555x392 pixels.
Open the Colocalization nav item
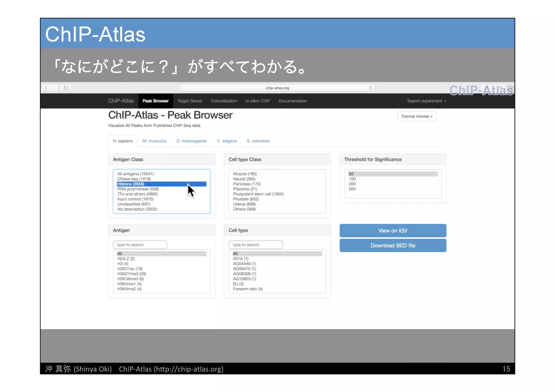point(224,101)
